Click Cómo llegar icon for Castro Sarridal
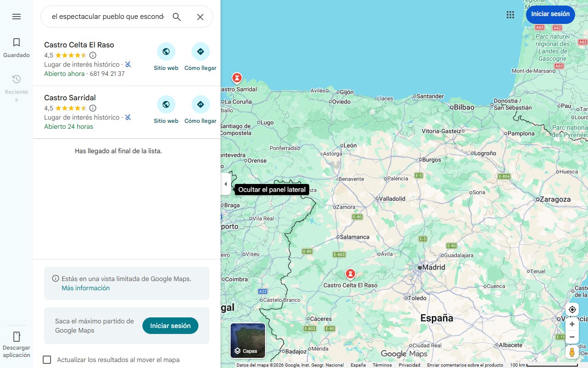The image size is (588, 368). (x=200, y=104)
